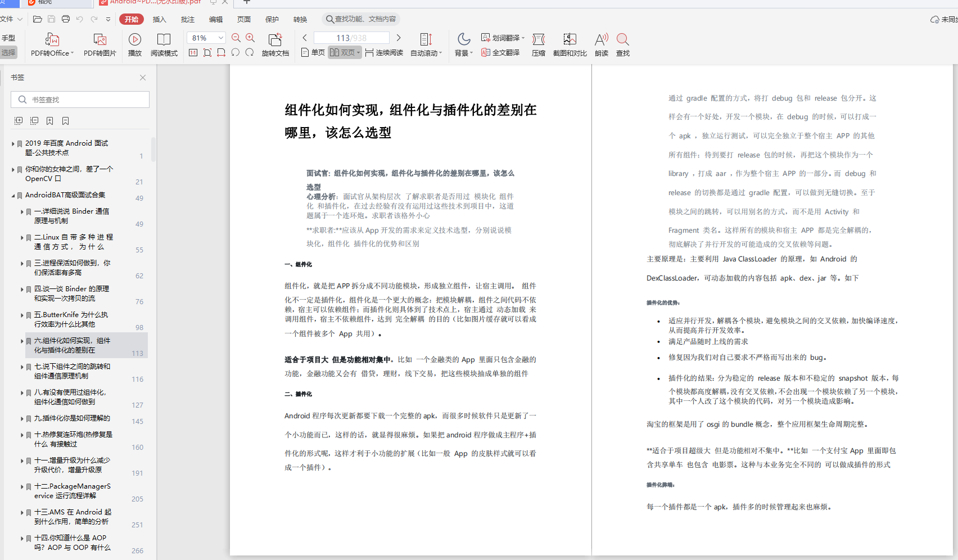
Task: Start slideshow with 播放 icon
Action: pyautogui.click(x=135, y=39)
